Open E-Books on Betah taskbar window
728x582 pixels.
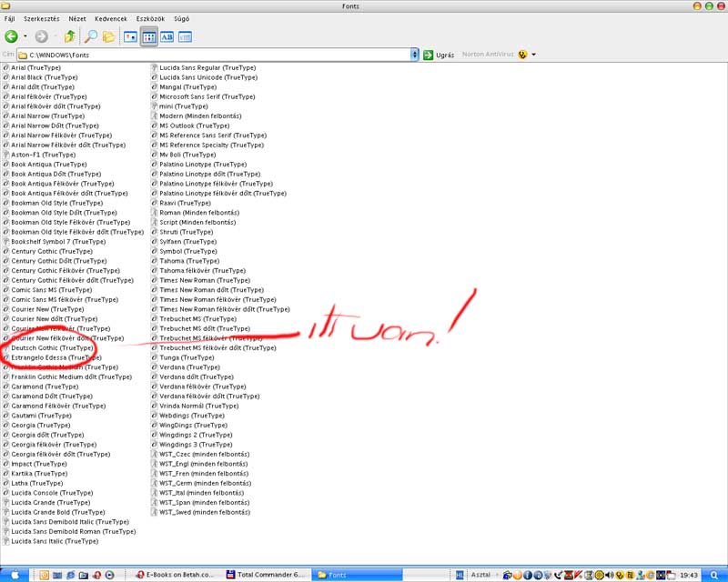coord(177,575)
